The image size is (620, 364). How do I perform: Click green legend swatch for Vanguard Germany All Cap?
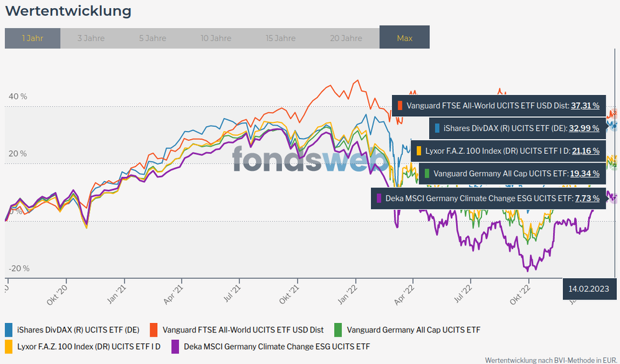[x=338, y=329]
